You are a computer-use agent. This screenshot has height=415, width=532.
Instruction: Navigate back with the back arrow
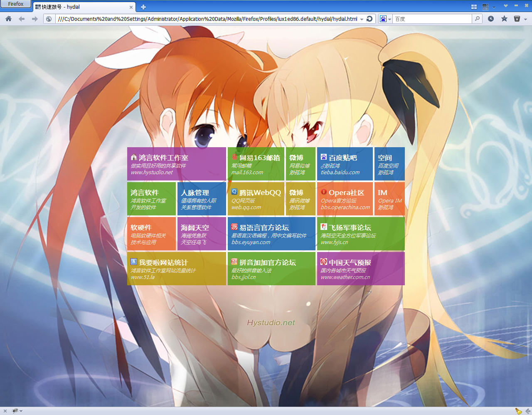(22, 19)
